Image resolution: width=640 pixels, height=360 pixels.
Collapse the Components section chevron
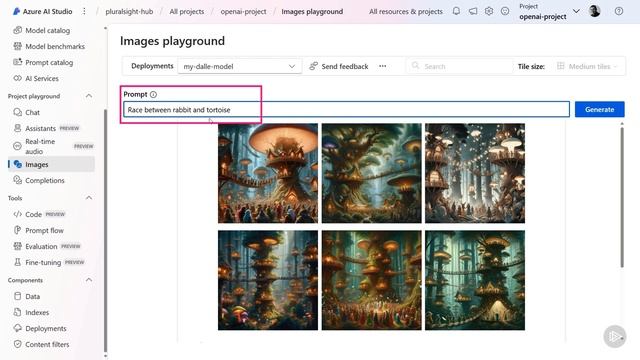click(x=89, y=280)
